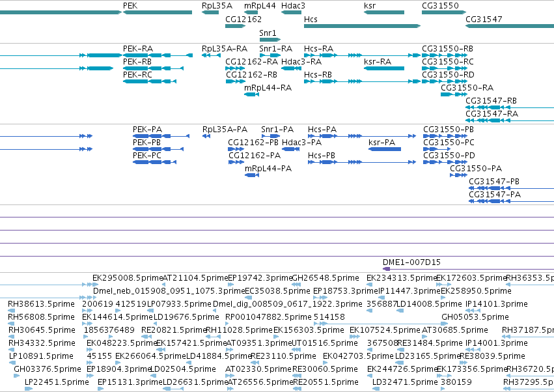Viewport: 554px width, 392px height.
Task: Select the PEK-PA protein label
Action: 147,130
